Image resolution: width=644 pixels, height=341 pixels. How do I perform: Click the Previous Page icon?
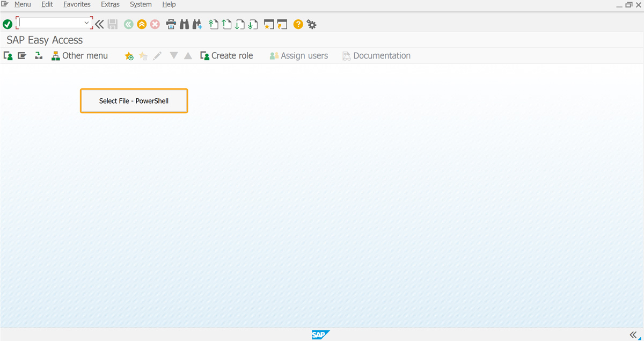226,24
